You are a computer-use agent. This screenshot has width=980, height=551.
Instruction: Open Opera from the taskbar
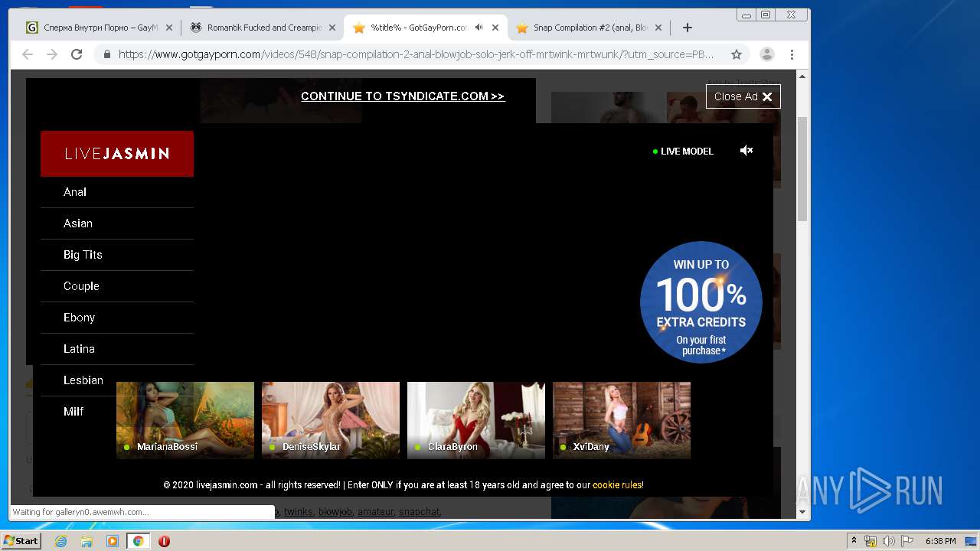164,541
